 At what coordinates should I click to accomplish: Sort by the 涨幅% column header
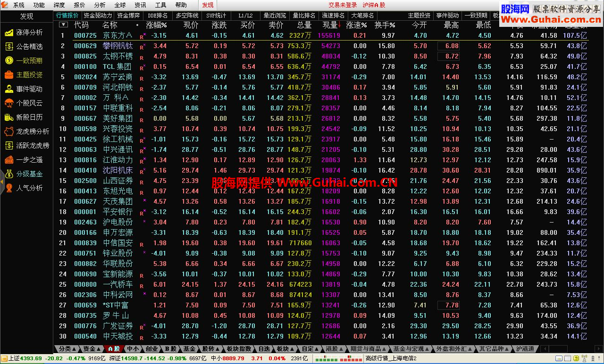click(x=156, y=25)
